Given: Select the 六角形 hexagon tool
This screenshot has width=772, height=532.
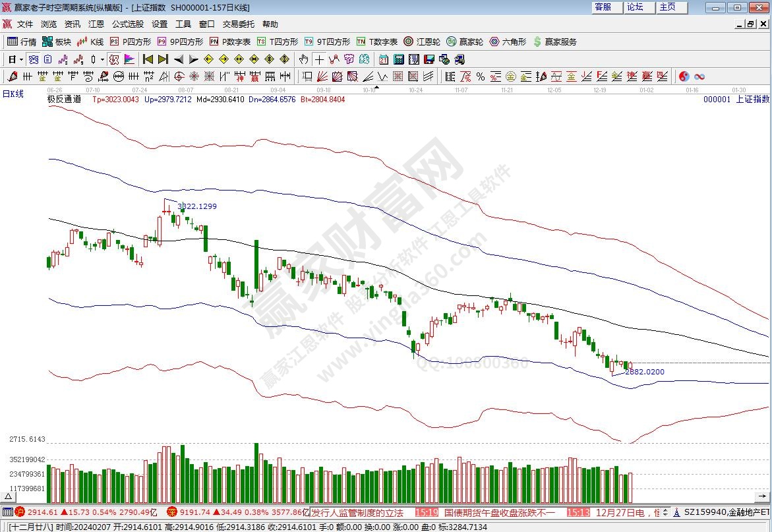Looking at the screenshot, I should [x=507, y=42].
